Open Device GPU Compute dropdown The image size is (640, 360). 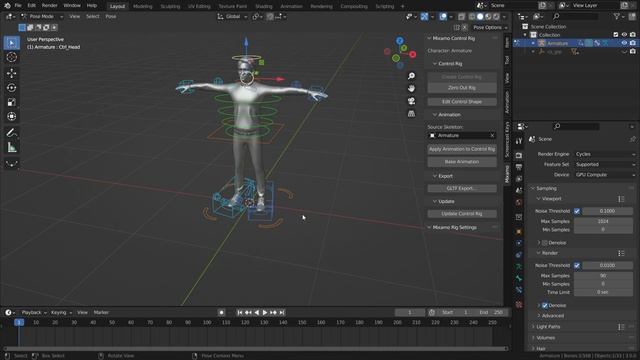(x=605, y=175)
